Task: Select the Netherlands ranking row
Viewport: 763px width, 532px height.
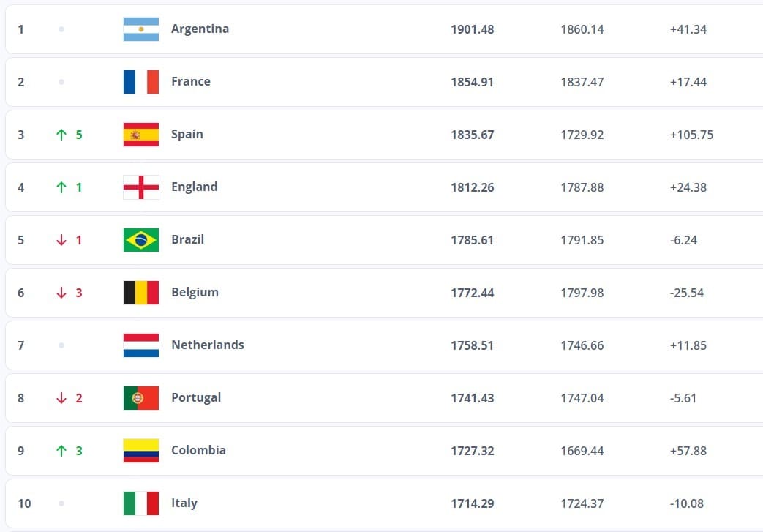Action: pos(384,345)
